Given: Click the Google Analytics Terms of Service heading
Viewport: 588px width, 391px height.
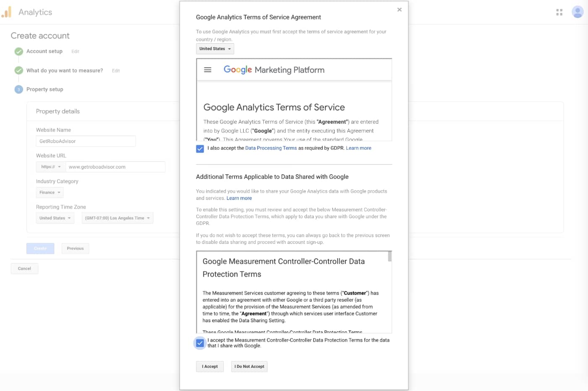Looking at the screenshot, I should (x=274, y=107).
